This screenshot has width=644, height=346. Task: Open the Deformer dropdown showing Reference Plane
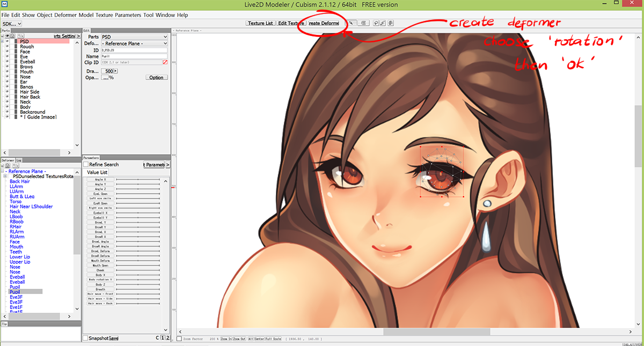click(x=135, y=43)
